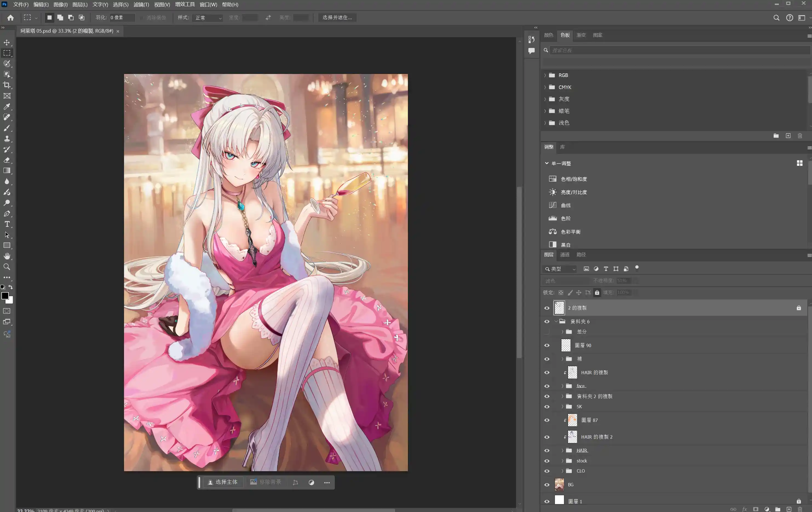Switch to the 通道 tab
812x512 pixels.
click(565, 254)
